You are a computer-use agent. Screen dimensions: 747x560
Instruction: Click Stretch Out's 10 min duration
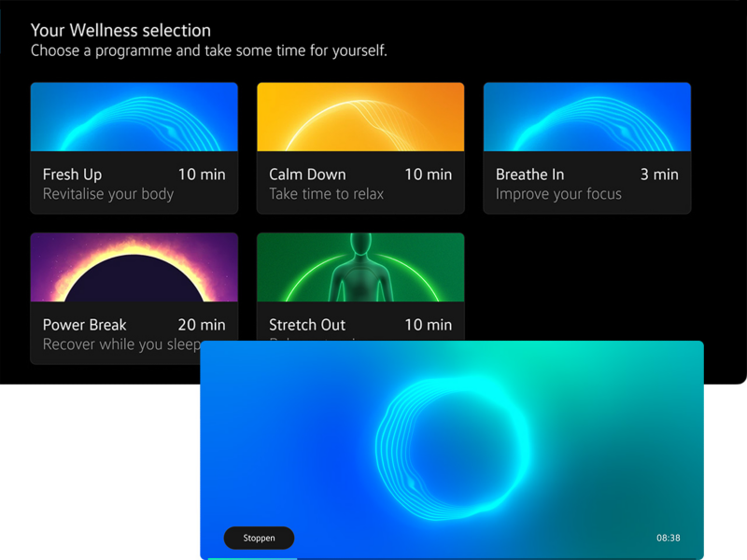[x=429, y=325]
